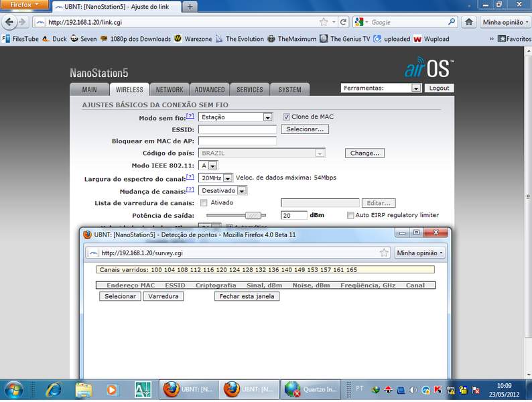Click Fechar esta janela button
The height and width of the screenshot is (402, 532).
(x=247, y=296)
